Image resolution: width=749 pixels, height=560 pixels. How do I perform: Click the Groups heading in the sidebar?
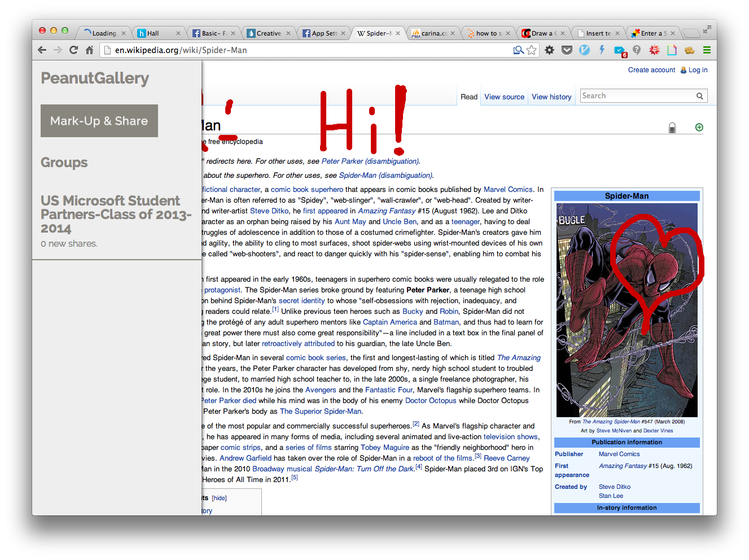pos(64,163)
